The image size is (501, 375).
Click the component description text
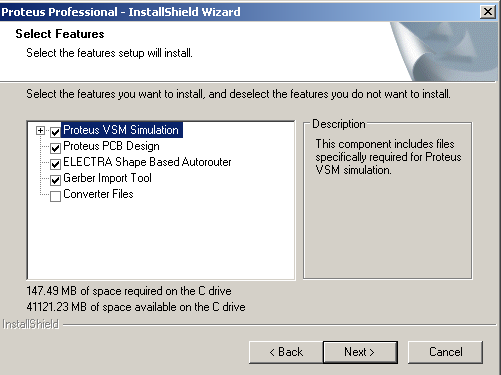[388, 157]
